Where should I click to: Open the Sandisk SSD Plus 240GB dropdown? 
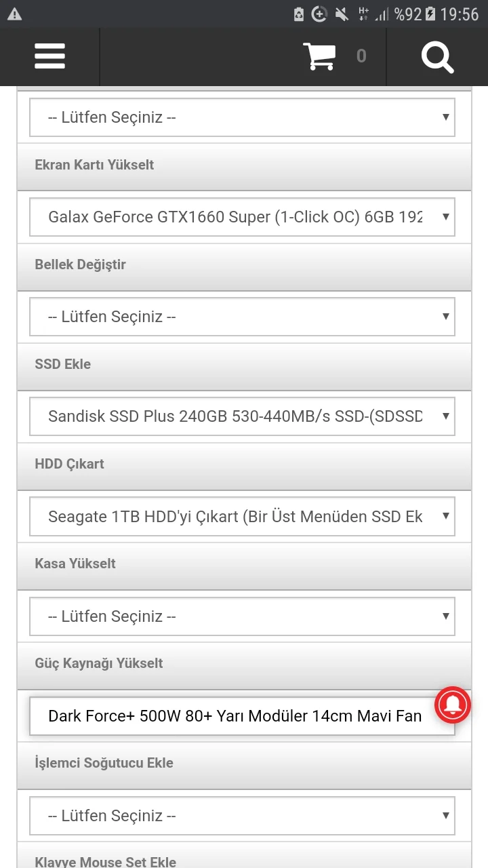coord(242,416)
